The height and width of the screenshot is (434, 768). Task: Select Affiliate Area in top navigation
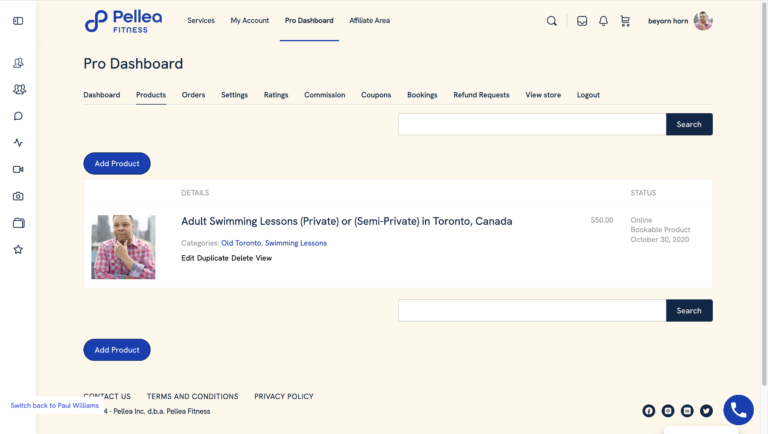[x=369, y=21]
